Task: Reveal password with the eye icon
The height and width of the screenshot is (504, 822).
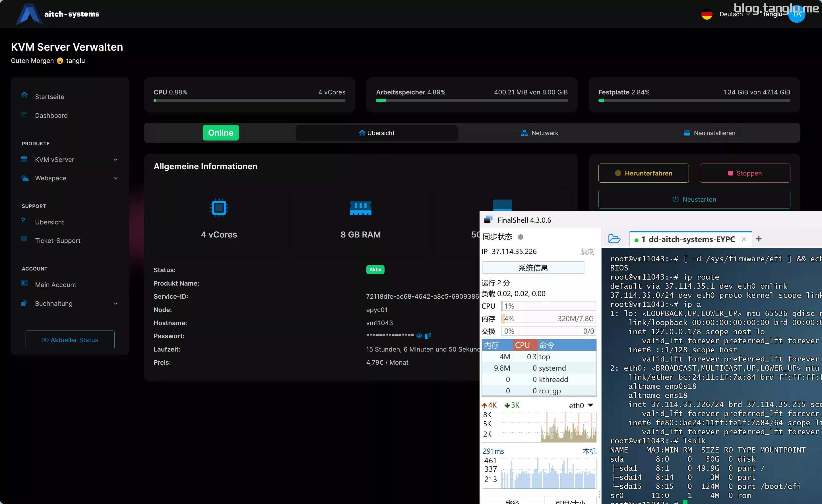Action: pyautogui.click(x=419, y=336)
